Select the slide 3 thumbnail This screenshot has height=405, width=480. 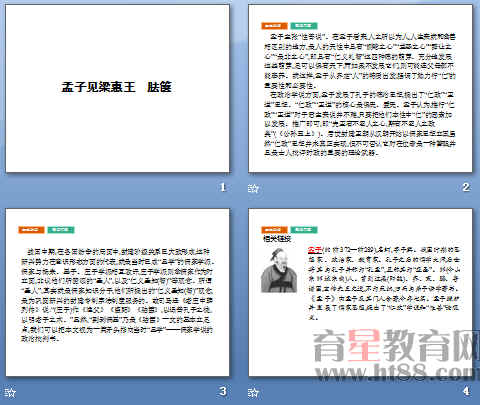click(118, 292)
